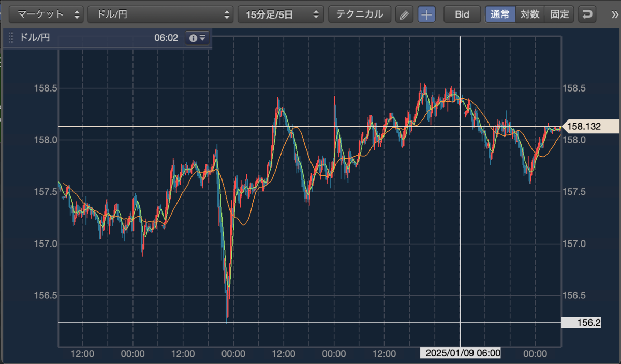Open the info dropdown in ドル/円 panel
621x364 pixels.
coord(198,38)
